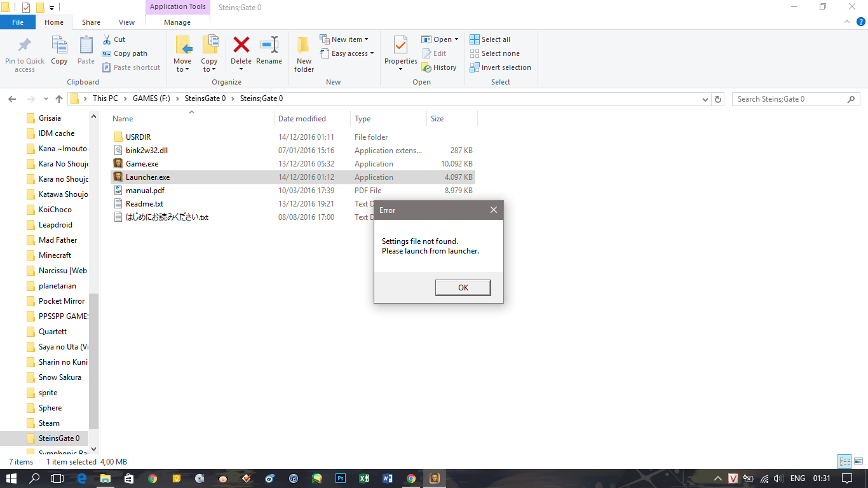This screenshot has width=868, height=488.
Task: Open the Open dropdown in ribbon
Action: (440, 39)
